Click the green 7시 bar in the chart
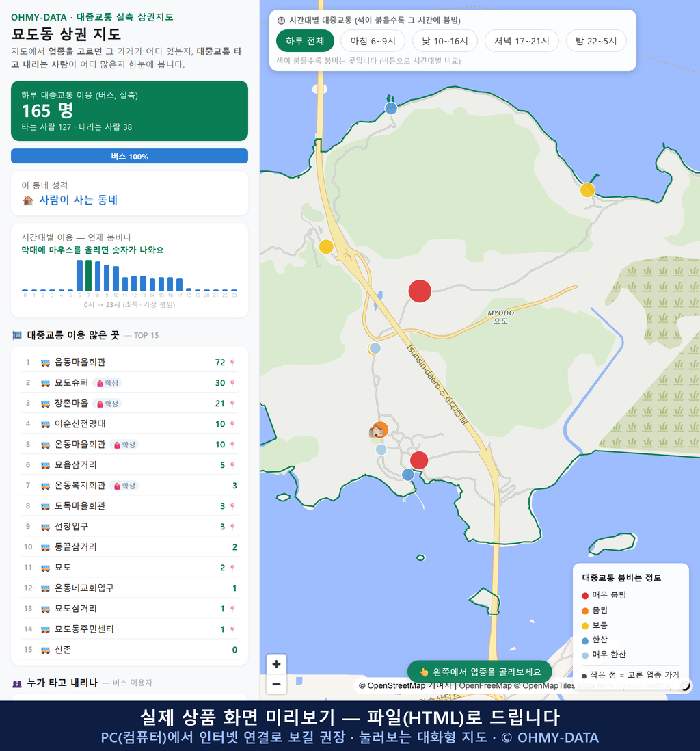700x751 pixels. click(x=89, y=276)
